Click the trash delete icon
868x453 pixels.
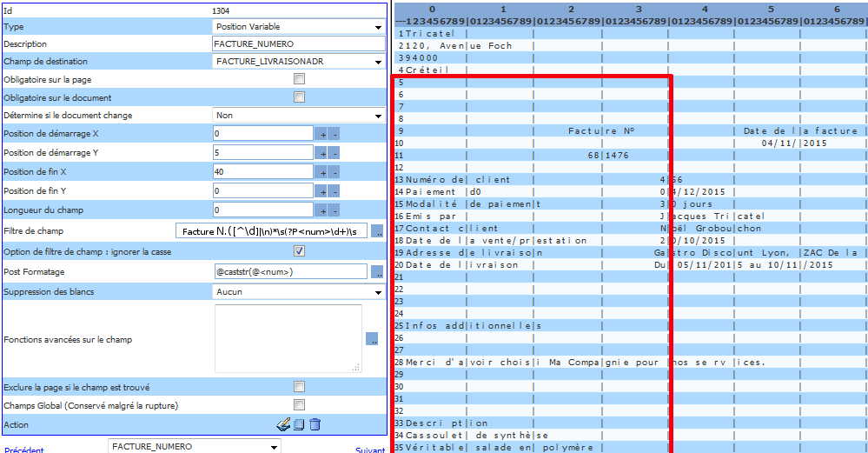coord(315,424)
